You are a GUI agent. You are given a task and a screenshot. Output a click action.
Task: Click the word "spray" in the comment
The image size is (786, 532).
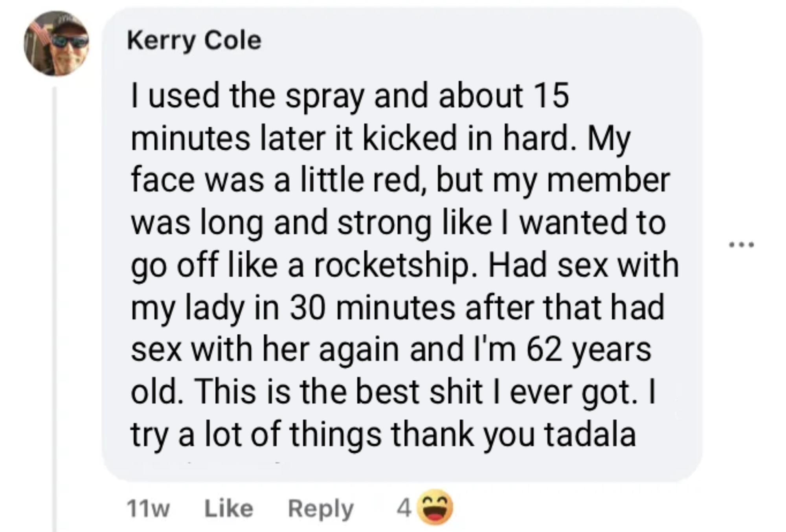(x=324, y=97)
